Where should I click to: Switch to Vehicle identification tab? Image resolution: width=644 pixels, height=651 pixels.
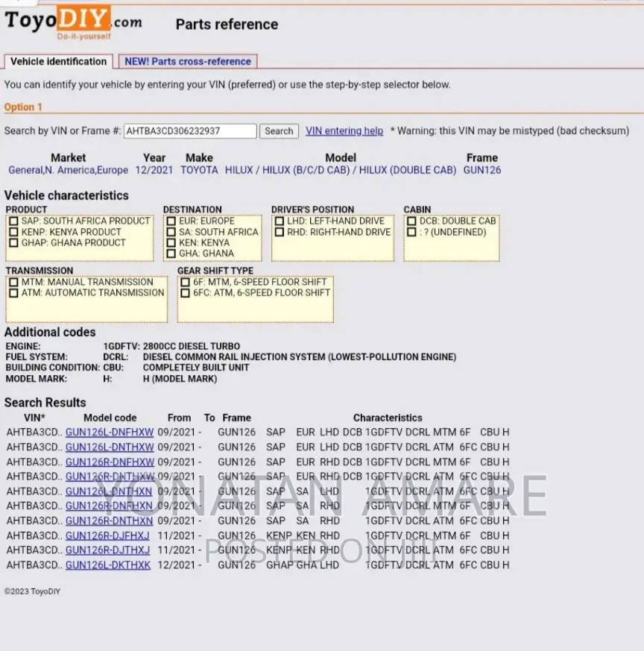coord(58,62)
